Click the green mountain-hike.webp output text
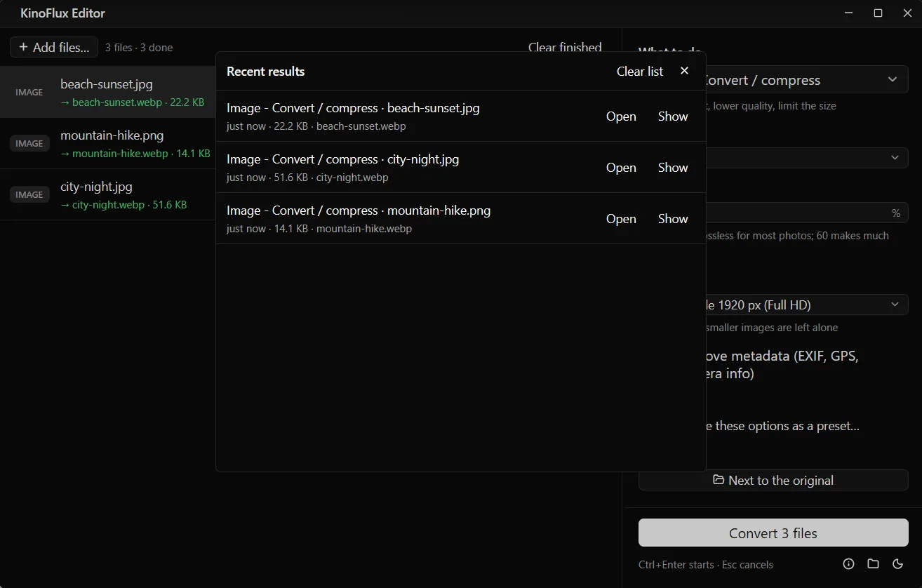 (x=135, y=154)
